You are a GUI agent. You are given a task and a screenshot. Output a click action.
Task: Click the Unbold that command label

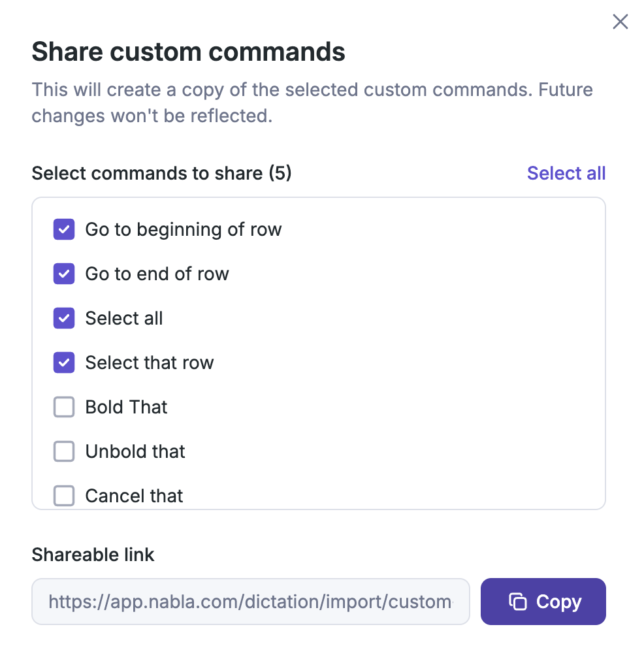135,451
